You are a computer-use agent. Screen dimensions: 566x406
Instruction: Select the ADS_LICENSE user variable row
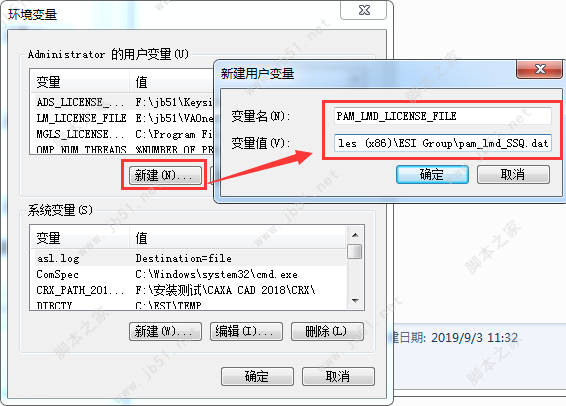123,102
